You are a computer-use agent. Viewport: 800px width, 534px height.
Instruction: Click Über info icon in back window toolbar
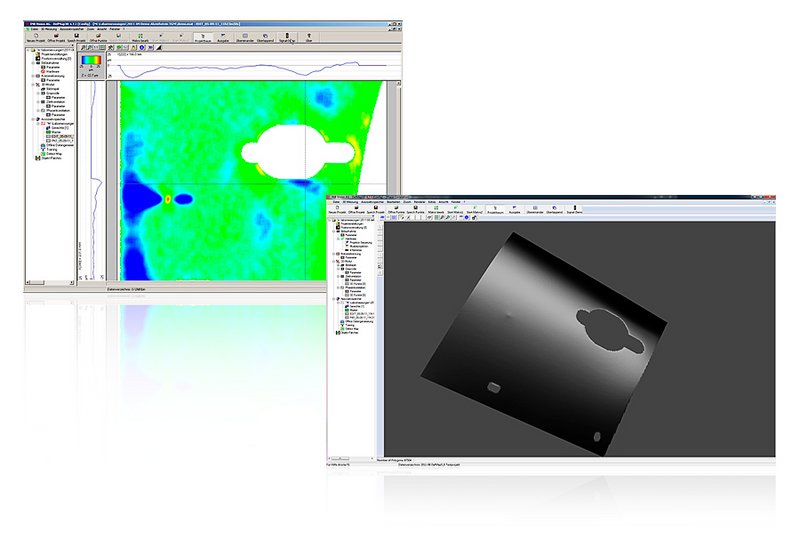(x=309, y=36)
